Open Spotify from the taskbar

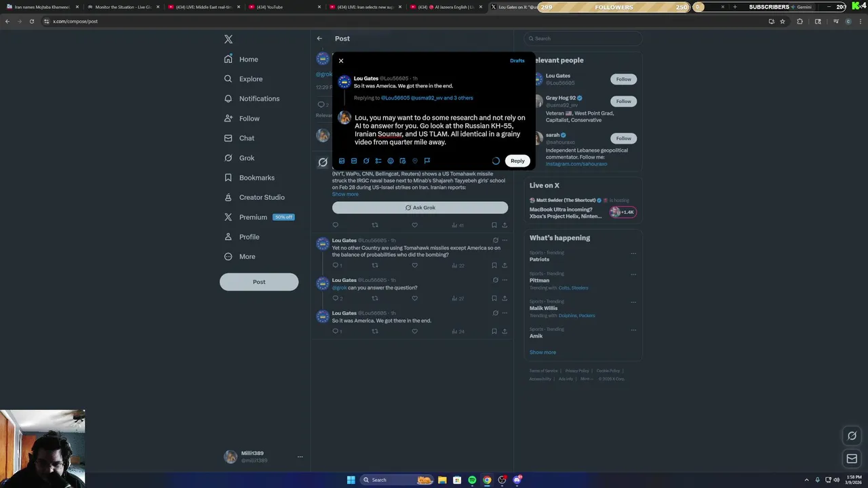tap(472, 480)
